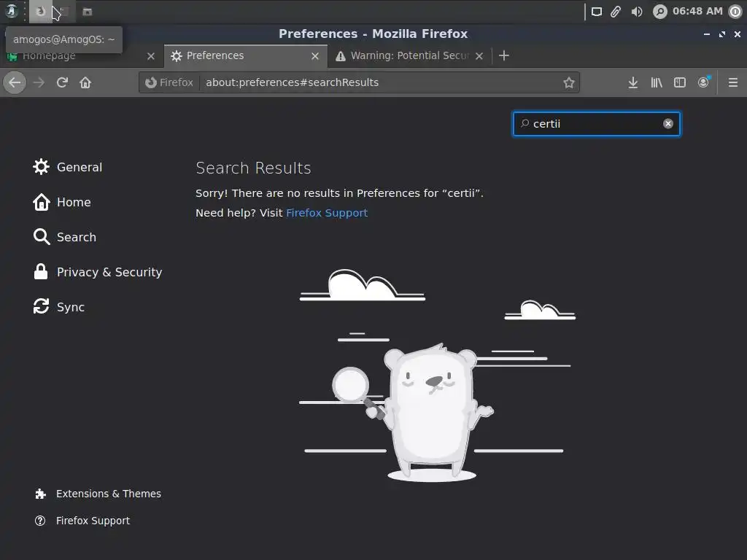Open the display tray icon

[597, 12]
